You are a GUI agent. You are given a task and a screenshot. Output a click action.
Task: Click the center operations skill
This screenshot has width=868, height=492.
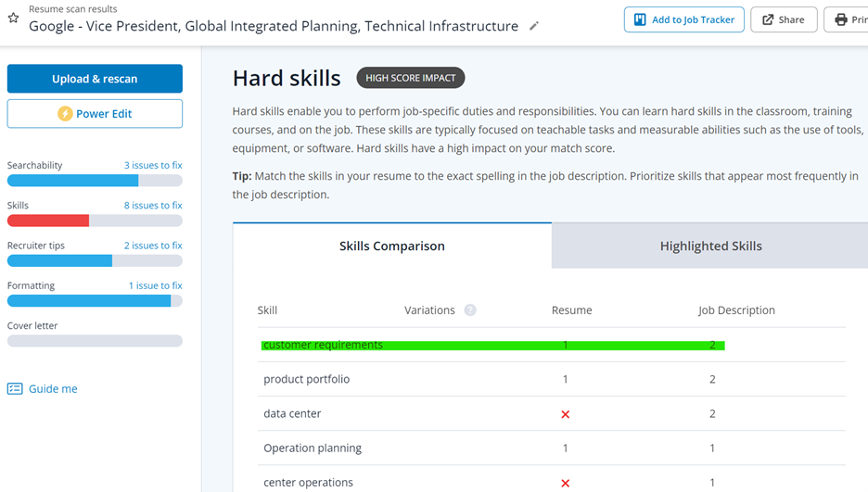(308, 483)
